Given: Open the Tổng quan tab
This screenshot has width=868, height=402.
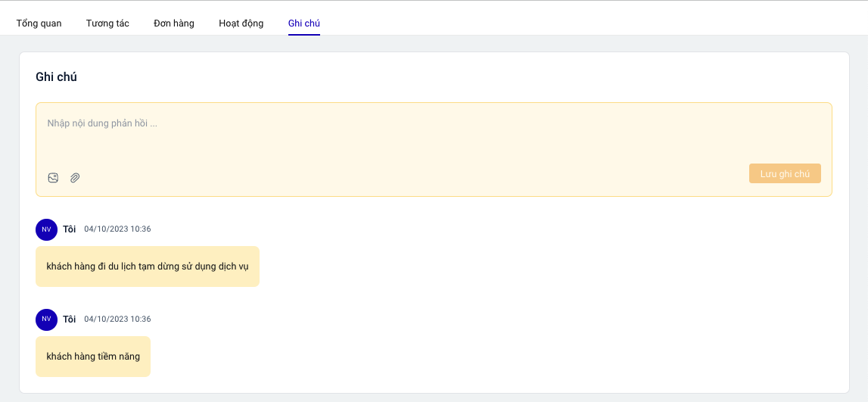Looking at the screenshot, I should coord(39,23).
